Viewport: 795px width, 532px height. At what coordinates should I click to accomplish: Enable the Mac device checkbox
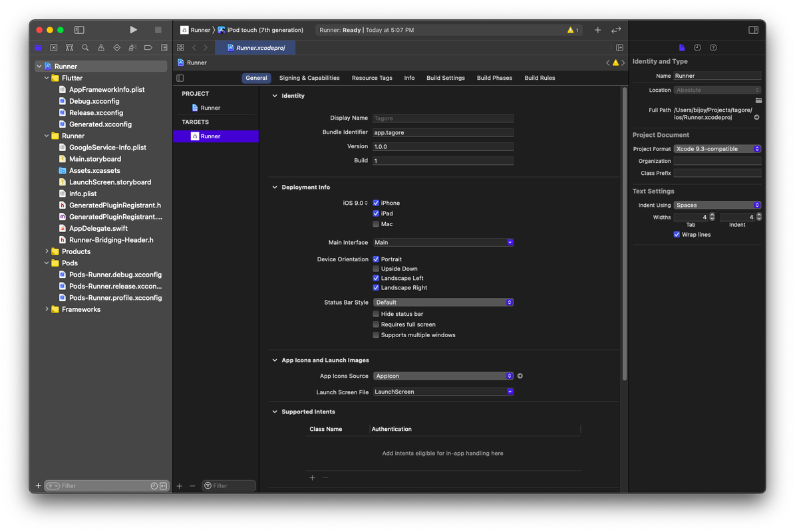point(376,224)
